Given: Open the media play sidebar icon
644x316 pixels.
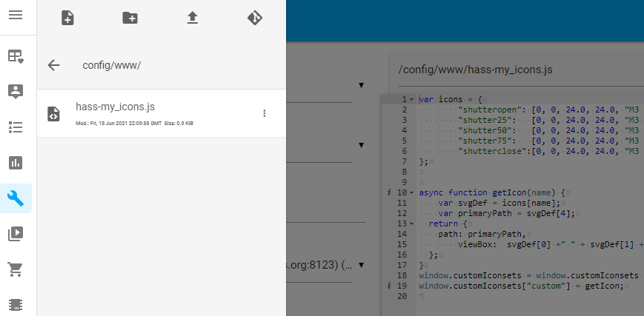Looking at the screenshot, I should 16,234.
